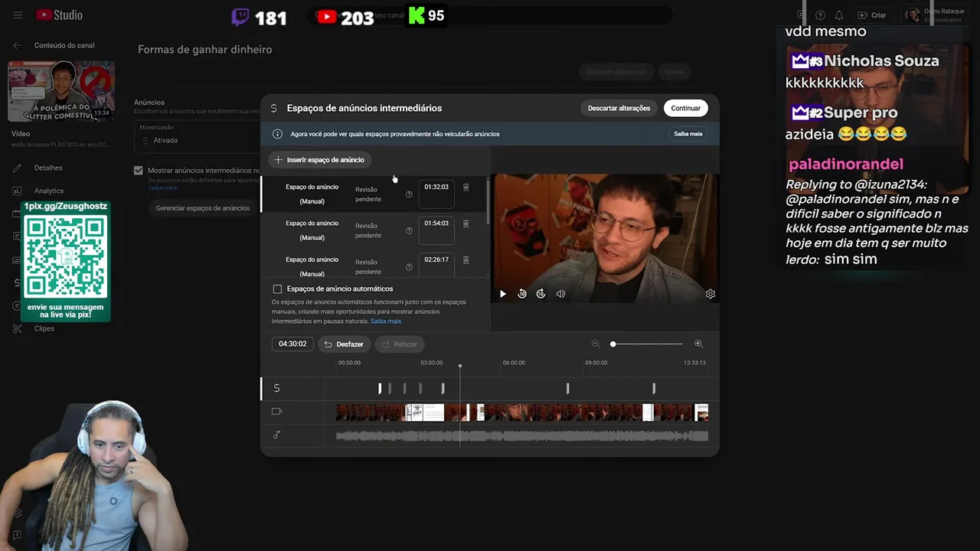Click the Refazer redo button

click(x=399, y=344)
